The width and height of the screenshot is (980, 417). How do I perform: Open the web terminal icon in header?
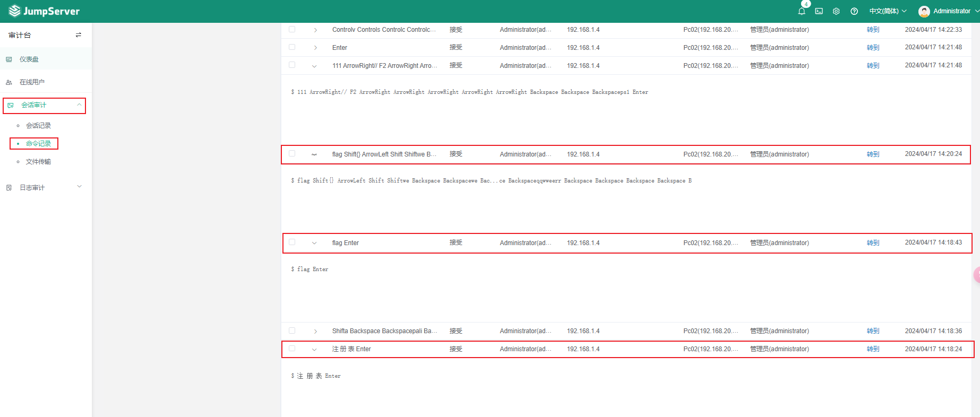tap(819, 11)
